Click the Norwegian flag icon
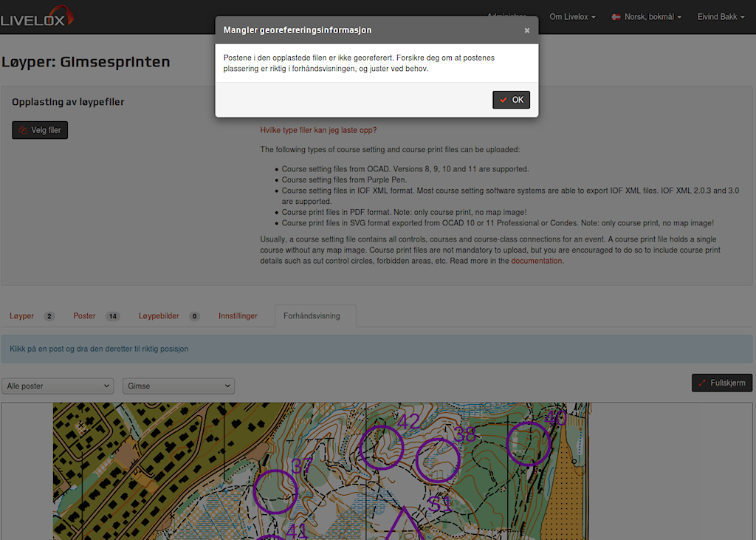Viewport: 756px width, 540px height. 616,17
